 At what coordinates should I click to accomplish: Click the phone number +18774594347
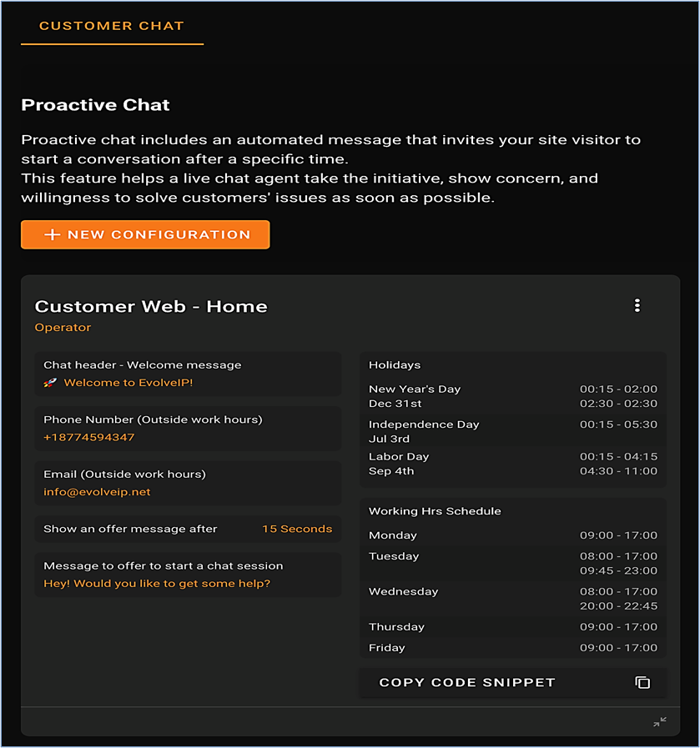[x=89, y=437]
